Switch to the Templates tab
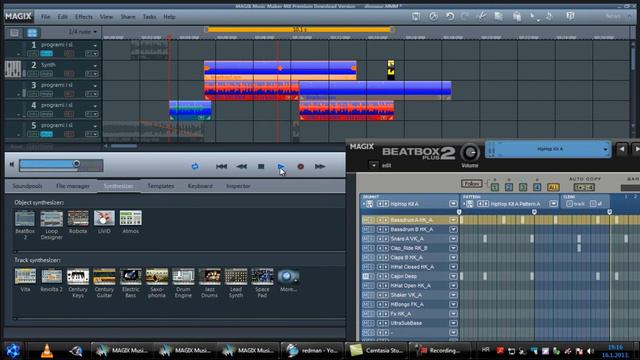Viewport: 640px width, 360px height. point(160,186)
